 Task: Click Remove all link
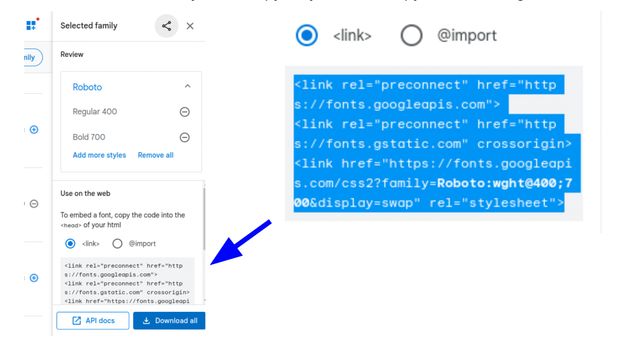point(156,155)
